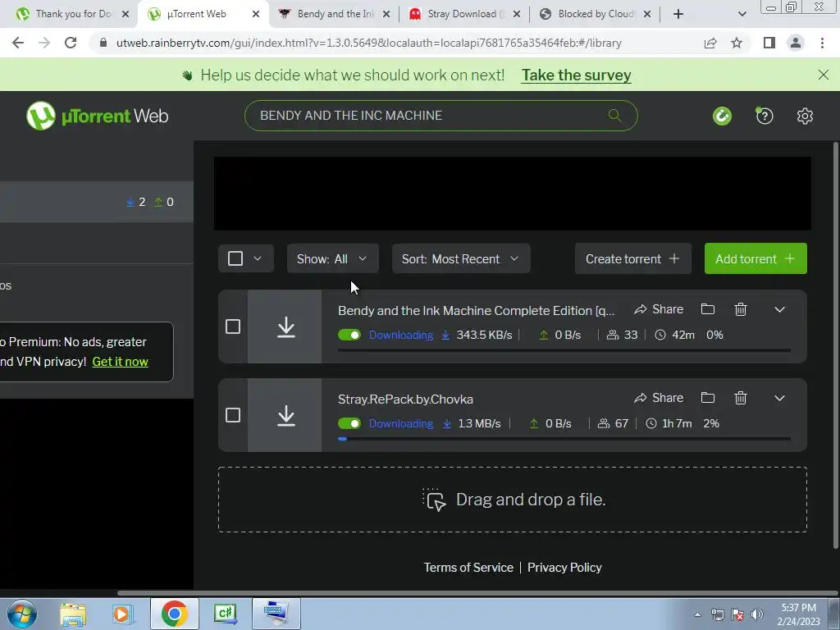Switch to the Blocked by Cloudflare tab
The width and height of the screenshot is (840, 630).
click(587, 14)
